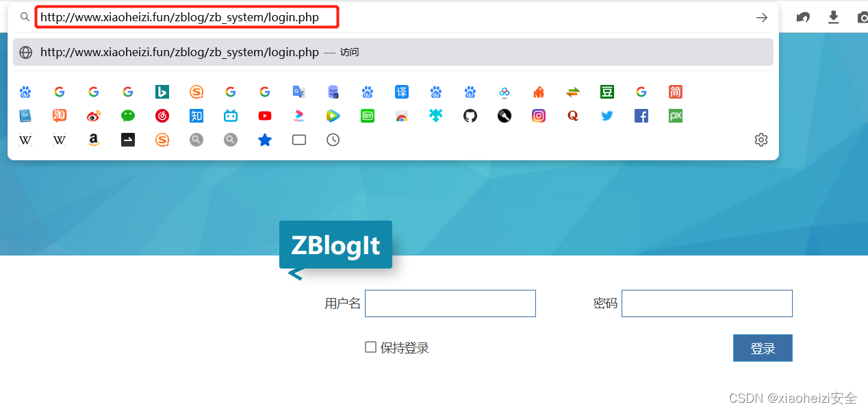Screen dimensions: 868x411
Task: Select the Instagram icon
Action: pyautogui.click(x=538, y=116)
